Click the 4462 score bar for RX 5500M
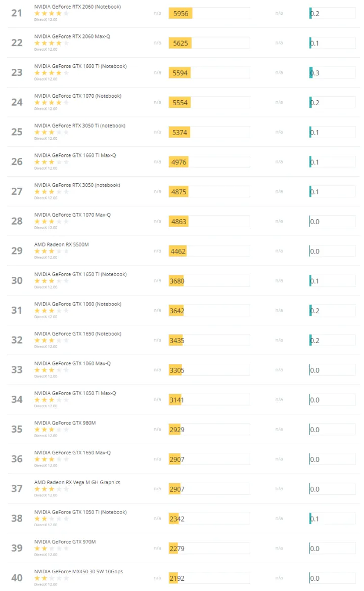Screen dimensions: 364x591 (x=209, y=251)
